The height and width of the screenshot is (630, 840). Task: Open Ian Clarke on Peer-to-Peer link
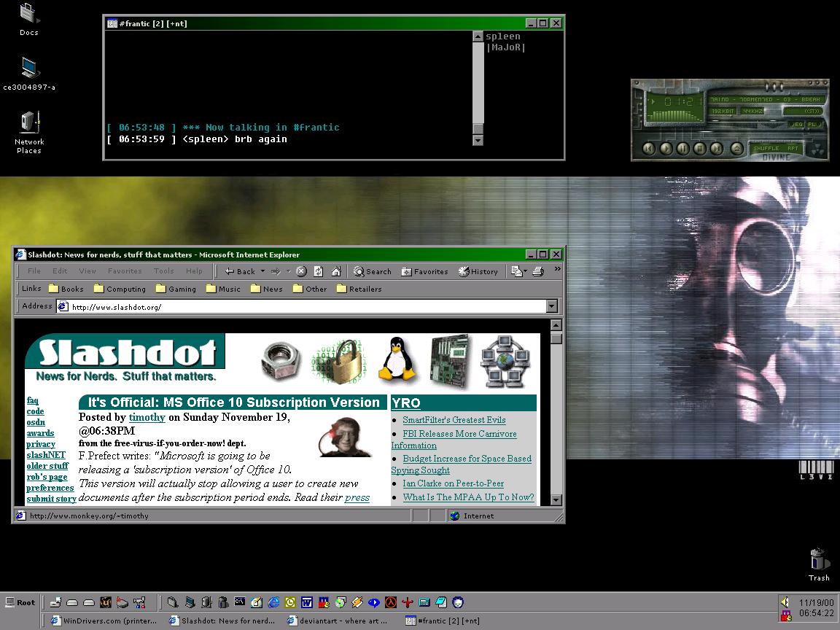[454, 483]
